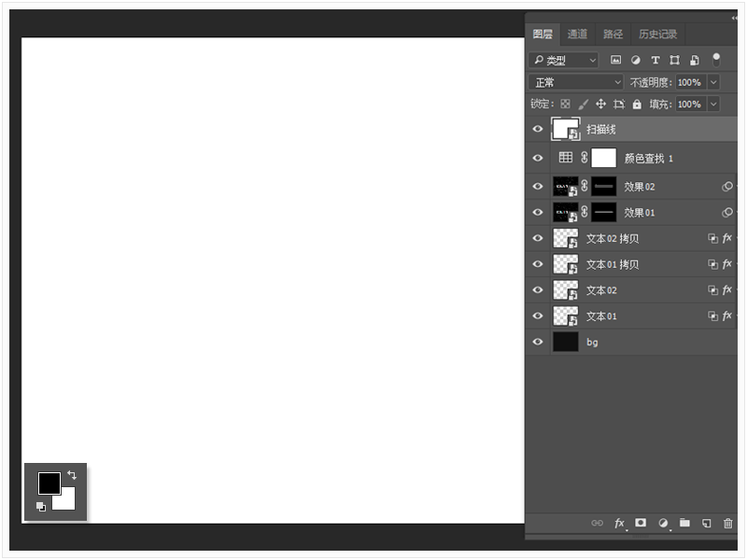Screen dimensions: 747x560
Task: Add layer mask icon at panel bottom
Action: click(641, 523)
